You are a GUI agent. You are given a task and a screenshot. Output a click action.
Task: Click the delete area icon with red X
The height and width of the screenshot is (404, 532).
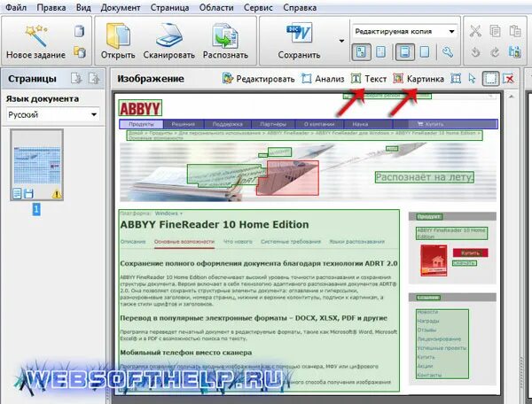click(x=509, y=79)
